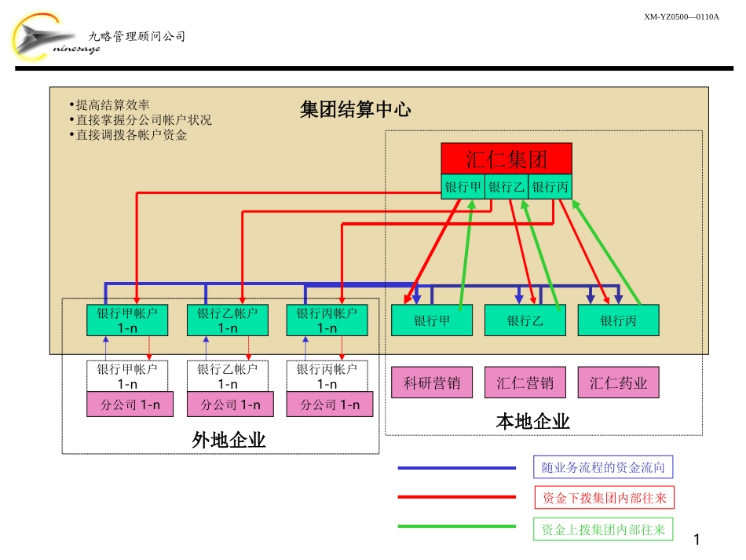Select legend label 随业务流程的资金流向
This screenshot has height=560, width=746.
[x=603, y=467]
